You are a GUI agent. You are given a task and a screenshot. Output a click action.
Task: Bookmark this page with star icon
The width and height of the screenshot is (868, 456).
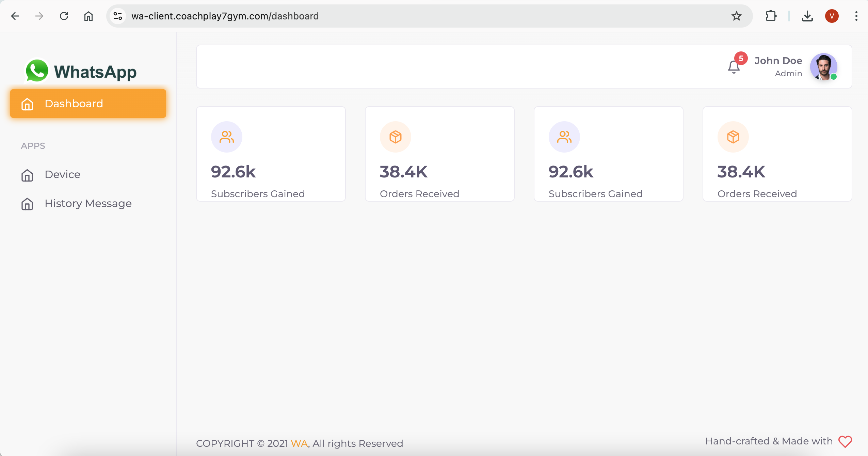tap(736, 16)
